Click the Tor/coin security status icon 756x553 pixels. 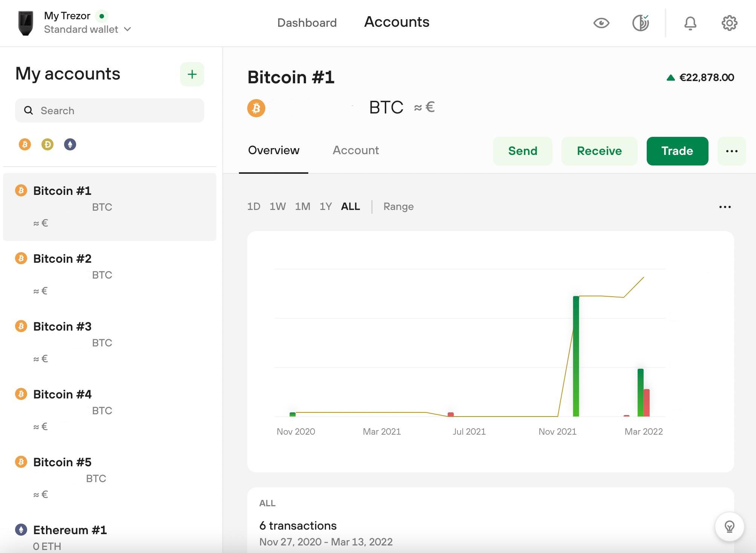[640, 23]
